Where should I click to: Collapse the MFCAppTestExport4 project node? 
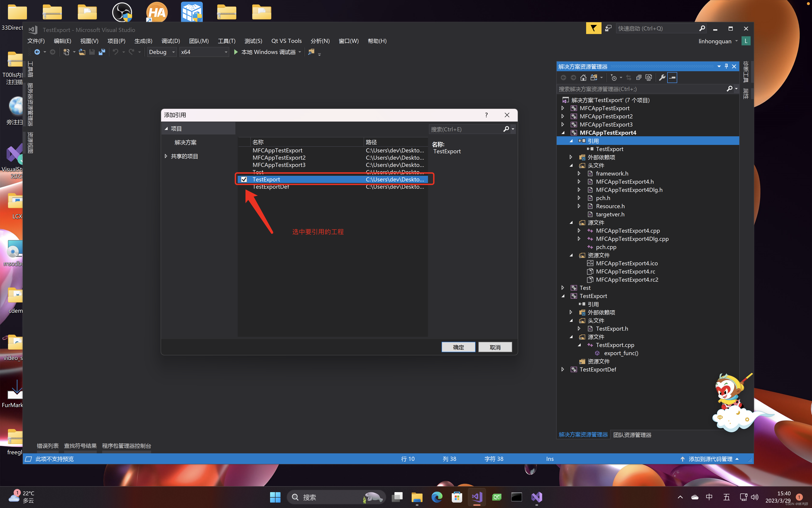[563, 133]
